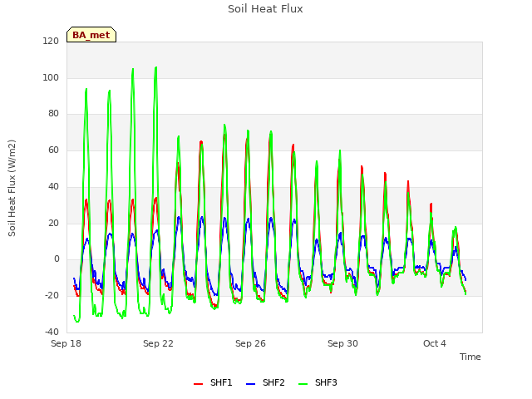Click the -40 y-axis tick label
The height and width of the screenshot is (399, 532).
[x=52, y=332]
